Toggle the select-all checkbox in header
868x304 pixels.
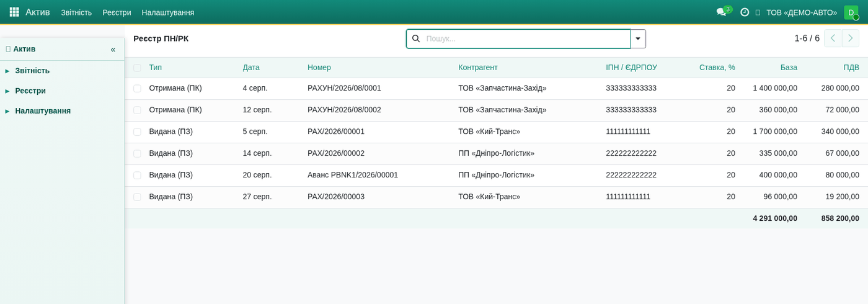[x=137, y=68]
